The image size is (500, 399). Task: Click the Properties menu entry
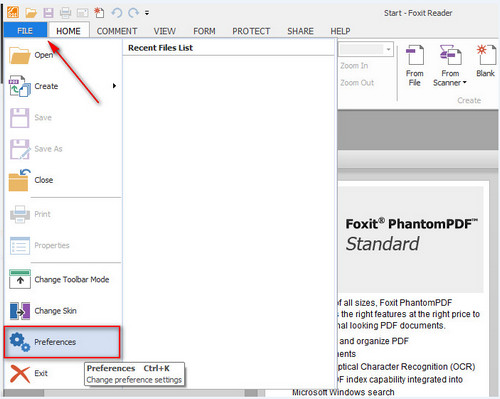63,245
